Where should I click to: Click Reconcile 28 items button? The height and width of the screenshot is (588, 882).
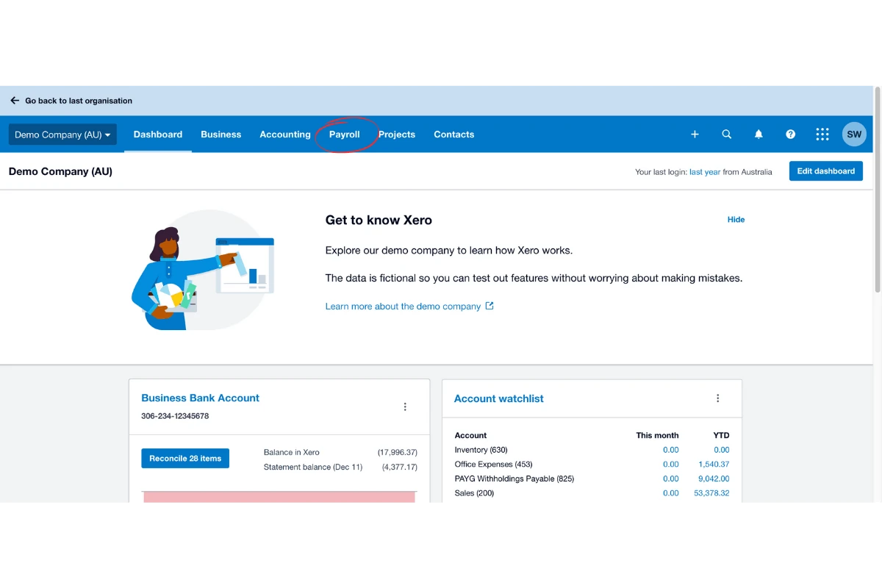point(185,458)
